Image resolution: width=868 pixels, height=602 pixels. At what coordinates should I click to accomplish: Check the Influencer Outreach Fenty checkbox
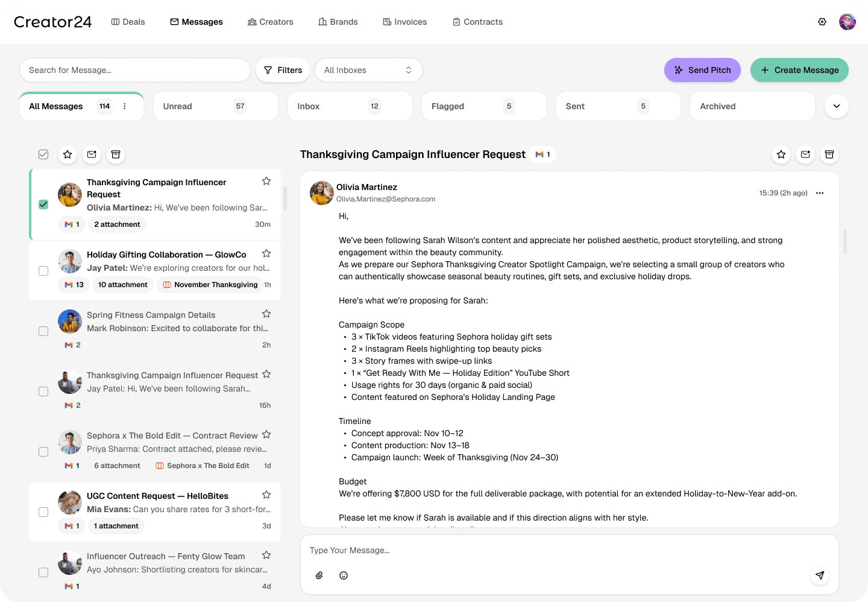coord(43,572)
